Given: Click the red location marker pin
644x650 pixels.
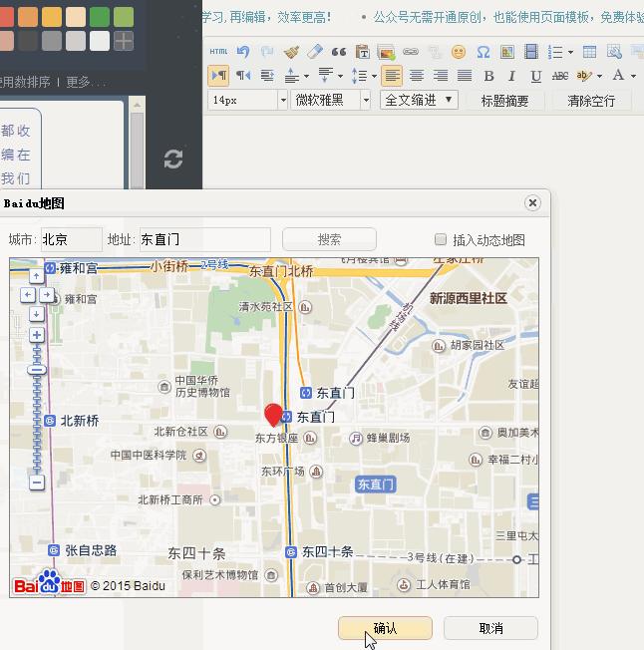Looking at the screenshot, I should click(273, 415).
